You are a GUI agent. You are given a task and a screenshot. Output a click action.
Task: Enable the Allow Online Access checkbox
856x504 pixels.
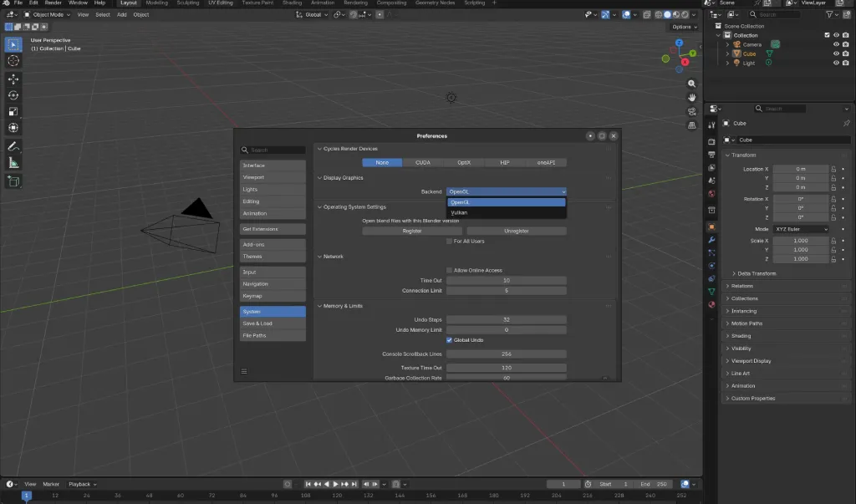449,270
